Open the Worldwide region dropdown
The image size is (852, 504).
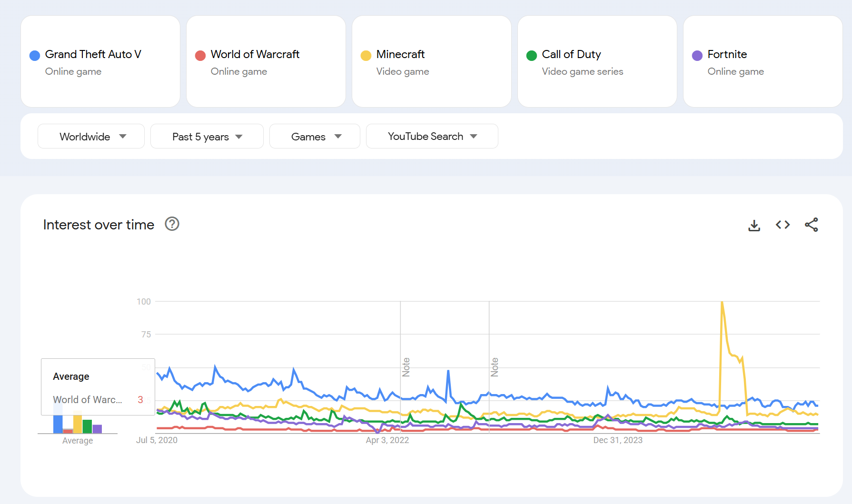[91, 136]
